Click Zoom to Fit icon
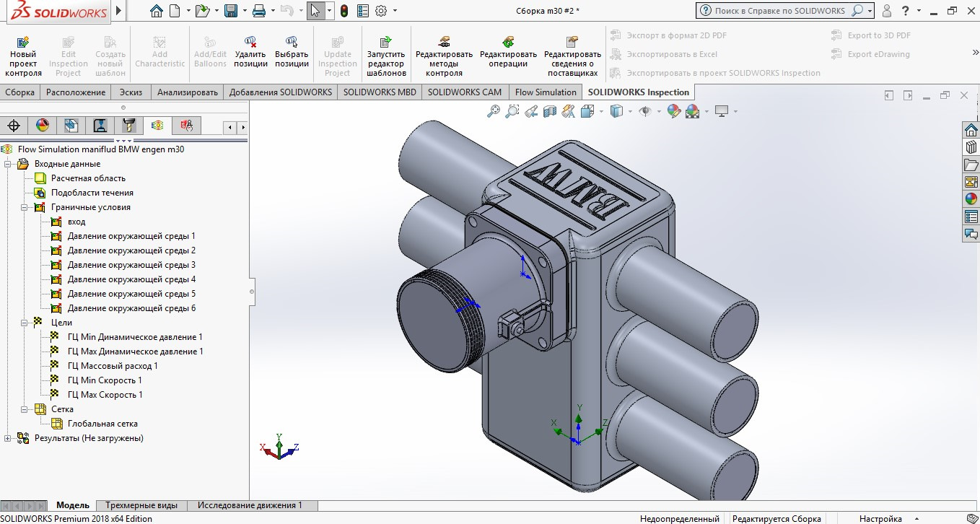Image resolution: width=980 pixels, height=524 pixels. pos(494,111)
